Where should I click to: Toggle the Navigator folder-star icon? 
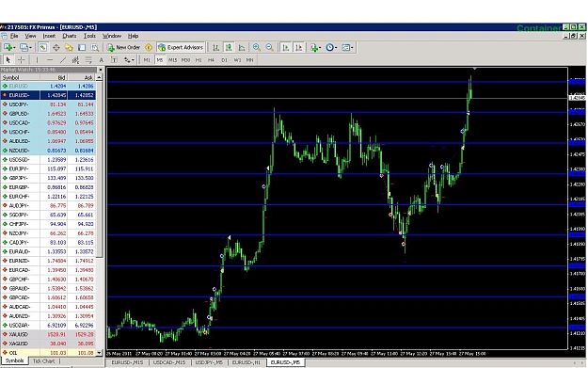(x=69, y=47)
